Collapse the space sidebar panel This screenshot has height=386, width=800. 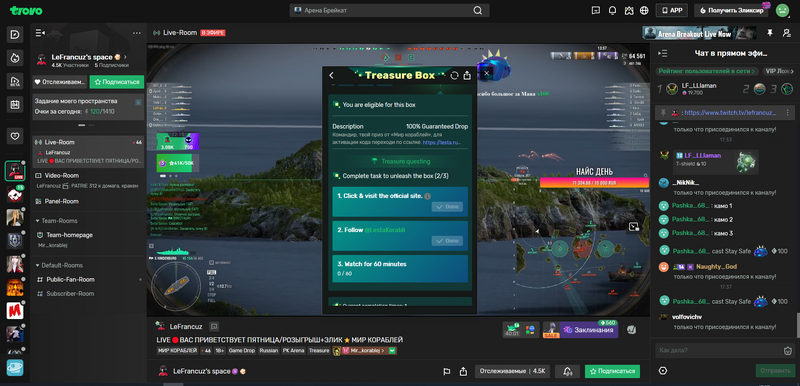tap(40, 33)
